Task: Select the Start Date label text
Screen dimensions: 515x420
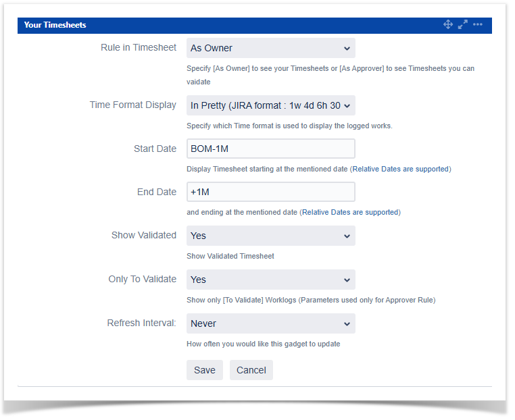Action: click(155, 149)
